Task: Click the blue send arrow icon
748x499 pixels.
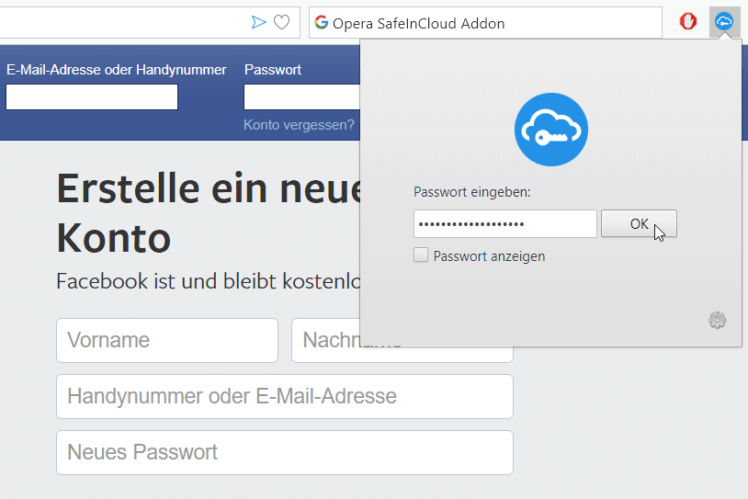Action: click(x=259, y=22)
